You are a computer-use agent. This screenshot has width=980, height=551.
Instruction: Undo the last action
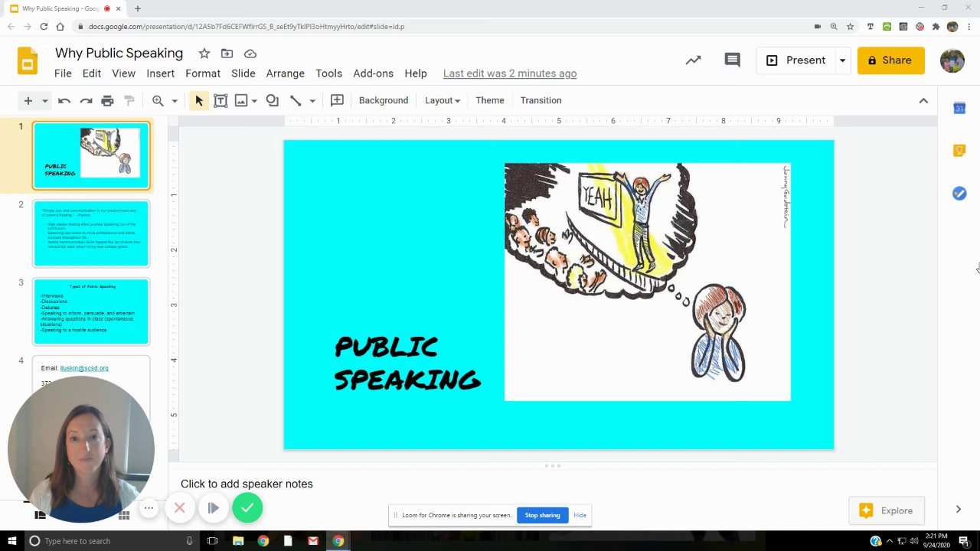coord(64,100)
